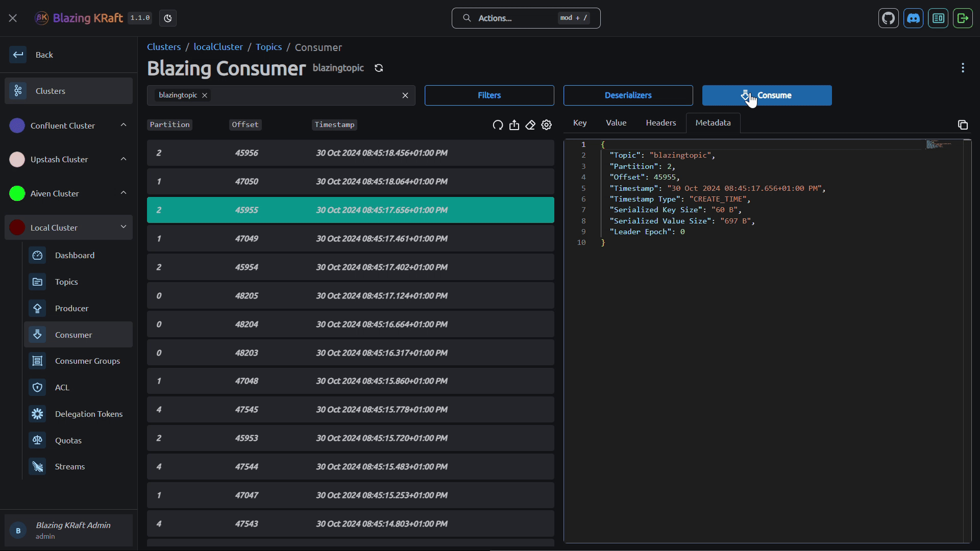Screen dimensions: 980x551
Task: Toggle dark mode moon icon
Action: (168, 18)
